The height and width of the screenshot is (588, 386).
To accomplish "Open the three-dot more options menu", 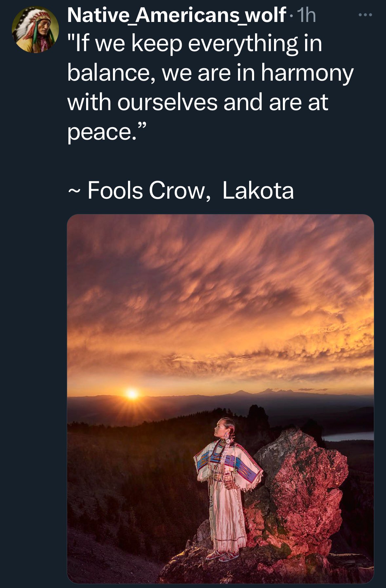I will [365, 15].
